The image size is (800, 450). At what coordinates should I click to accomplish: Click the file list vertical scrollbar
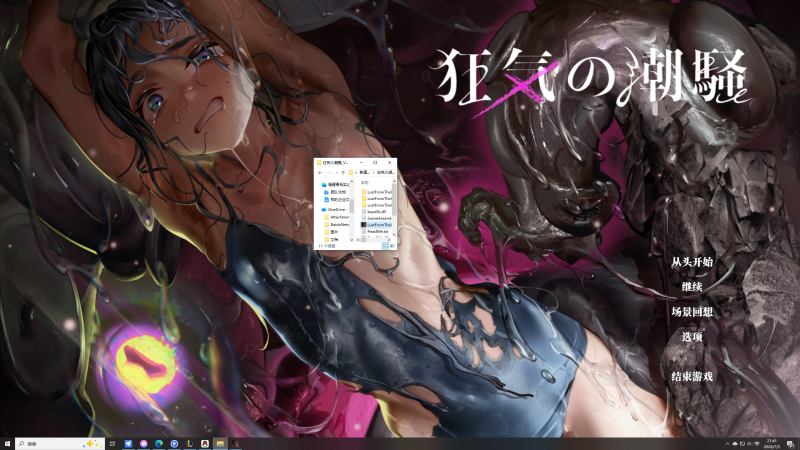click(x=394, y=207)
